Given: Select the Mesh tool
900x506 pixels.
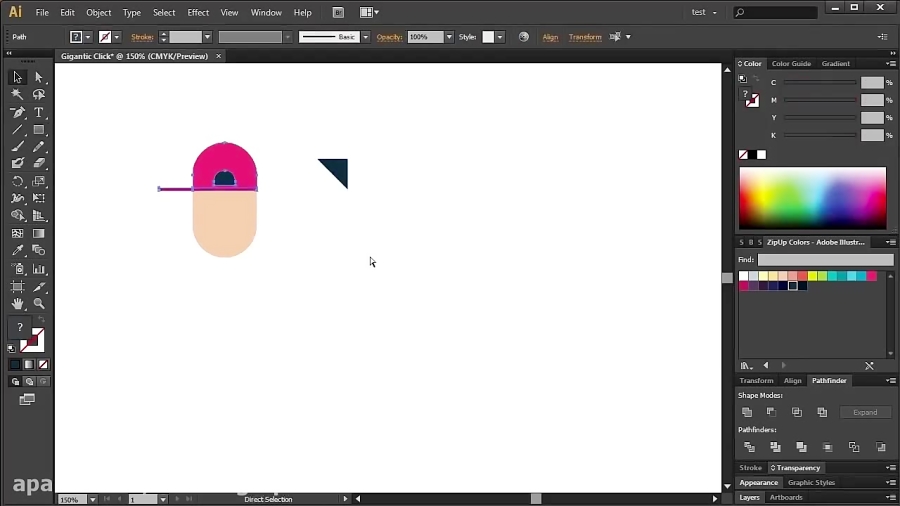Looking at the screenshot, I should (17, 233).
